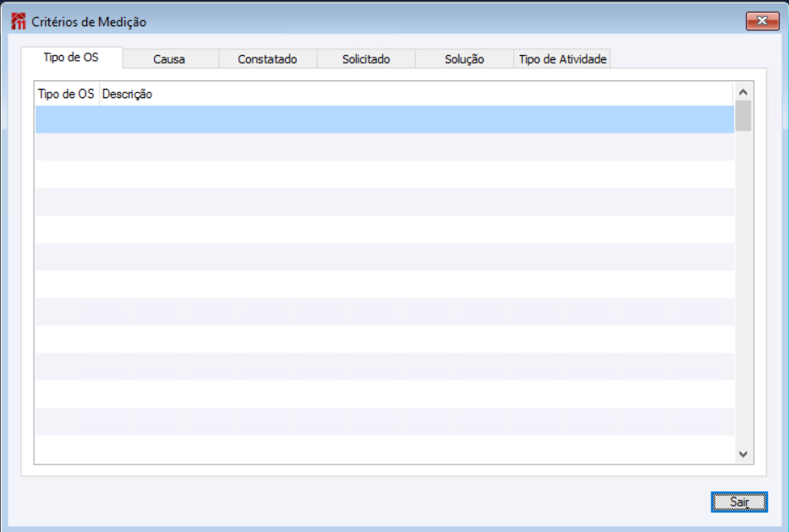Switch to the Tipo de OS tab
This screenshot has width=789, height=532.
point(71,58)
